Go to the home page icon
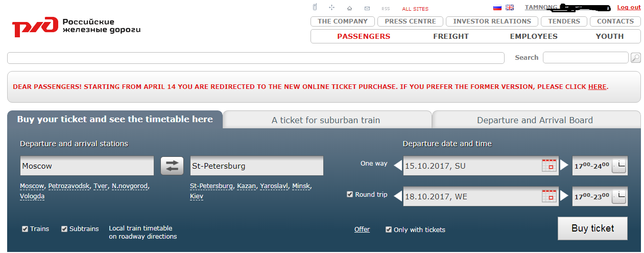This screenshot has width=644, height=253. tap(349, 8)
